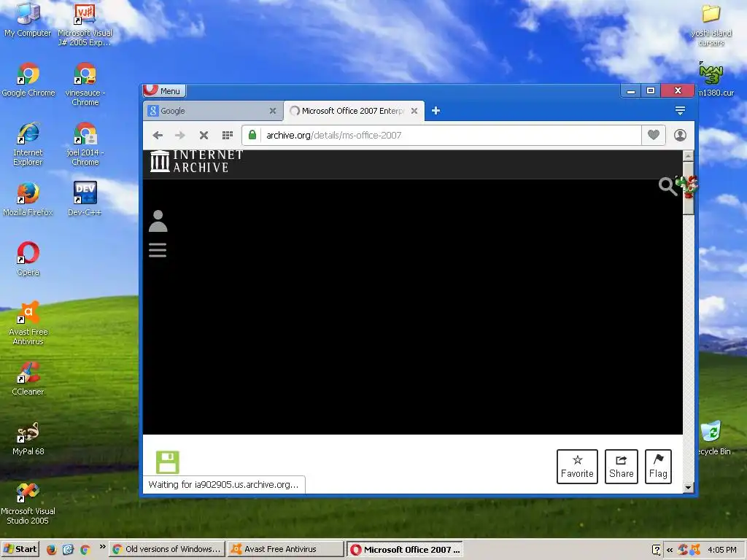Switch to the Google tab
The image size is (747, 560).
coord(212,111)
